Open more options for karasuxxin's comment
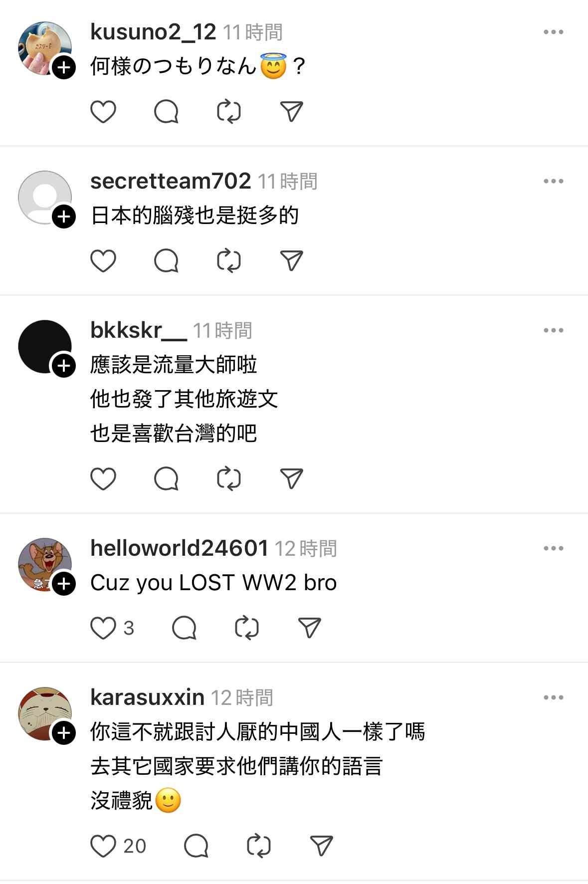The image size is (588, 884). (554, 697)
